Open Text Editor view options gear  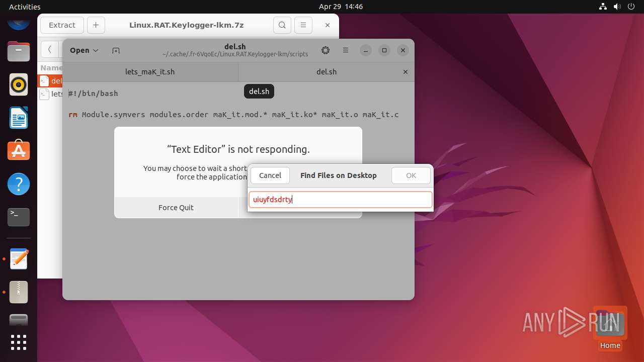pyautogui.click(x=326, y=50)
